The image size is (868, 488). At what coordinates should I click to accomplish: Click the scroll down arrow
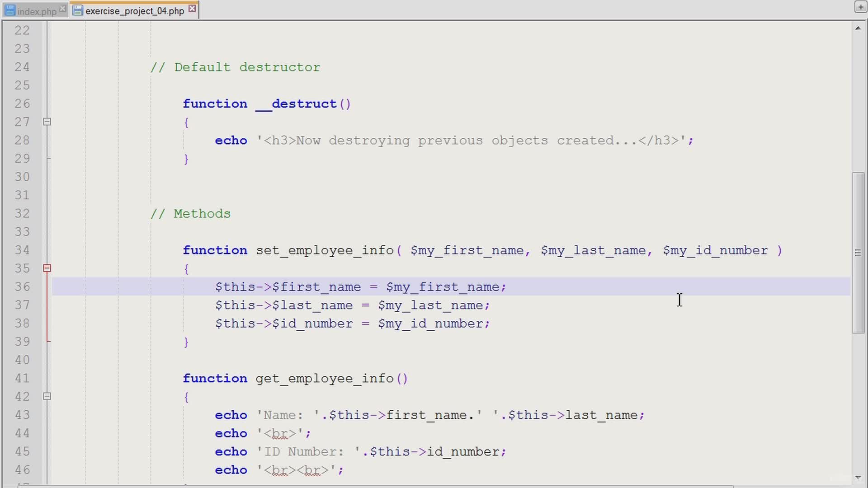858,477
